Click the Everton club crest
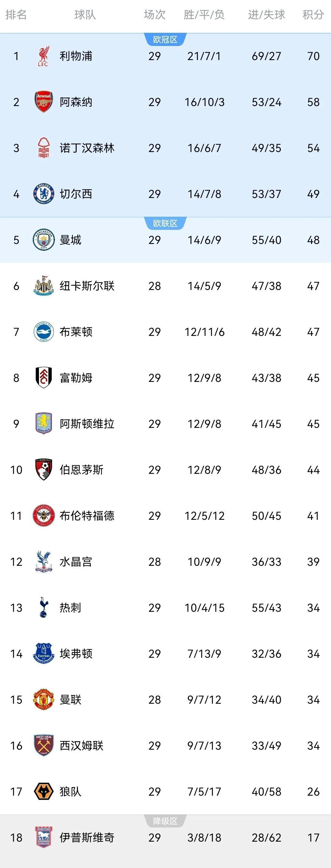Viewport: 331px width, 868px height. [44, 653]
